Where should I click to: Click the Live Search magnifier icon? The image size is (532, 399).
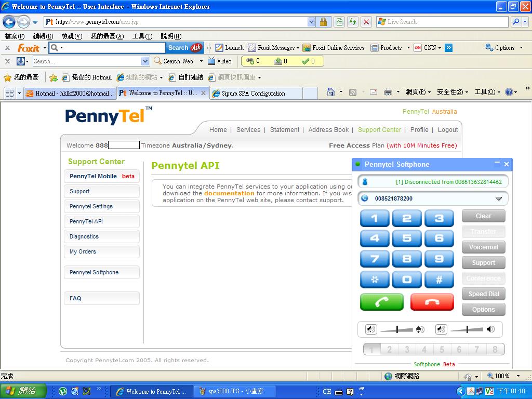pos(516,22)
